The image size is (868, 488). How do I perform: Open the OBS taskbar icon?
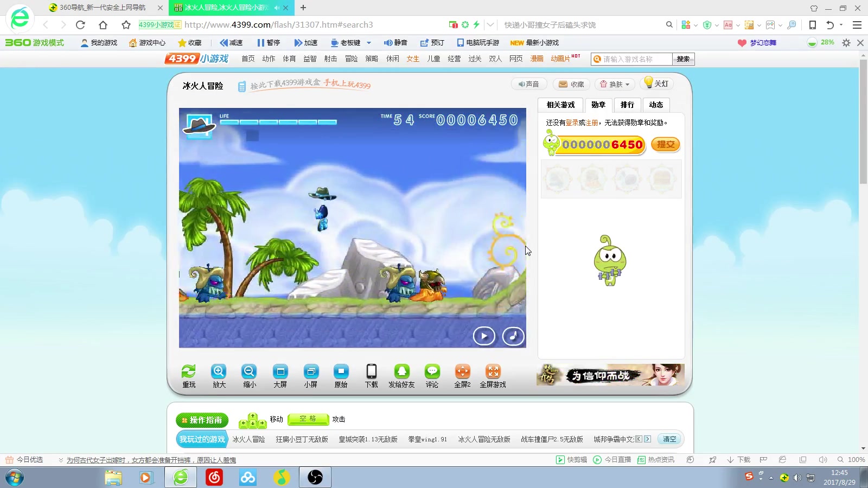[x=315, y=478]
